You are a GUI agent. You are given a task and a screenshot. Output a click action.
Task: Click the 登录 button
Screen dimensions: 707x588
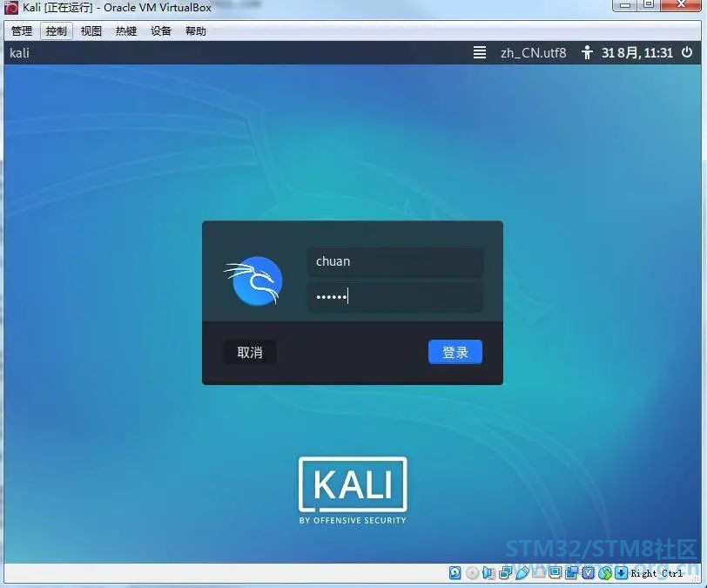pos(454,352)
